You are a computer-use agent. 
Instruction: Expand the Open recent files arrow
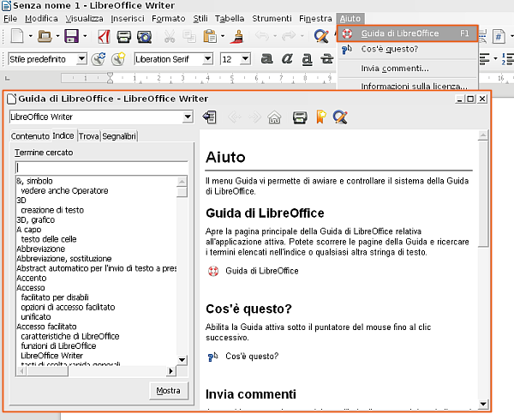57,36
